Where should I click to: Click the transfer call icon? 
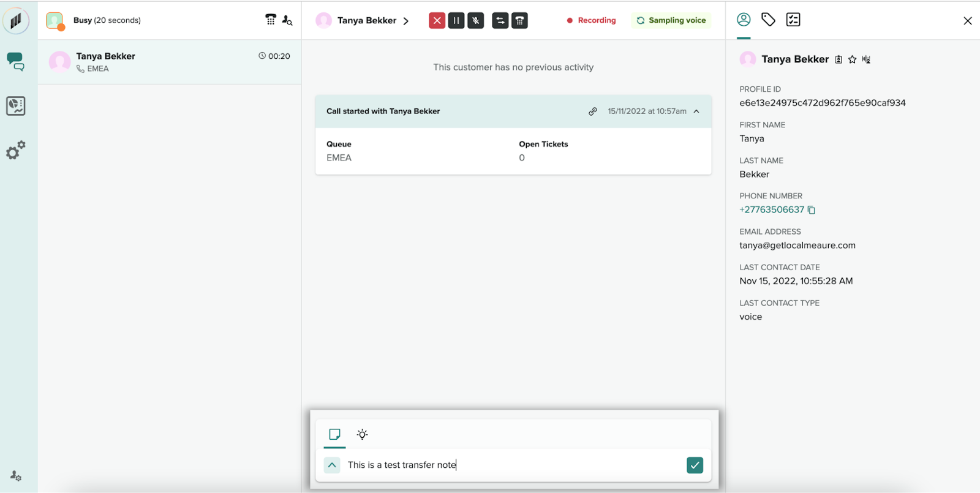click(500, 21)
